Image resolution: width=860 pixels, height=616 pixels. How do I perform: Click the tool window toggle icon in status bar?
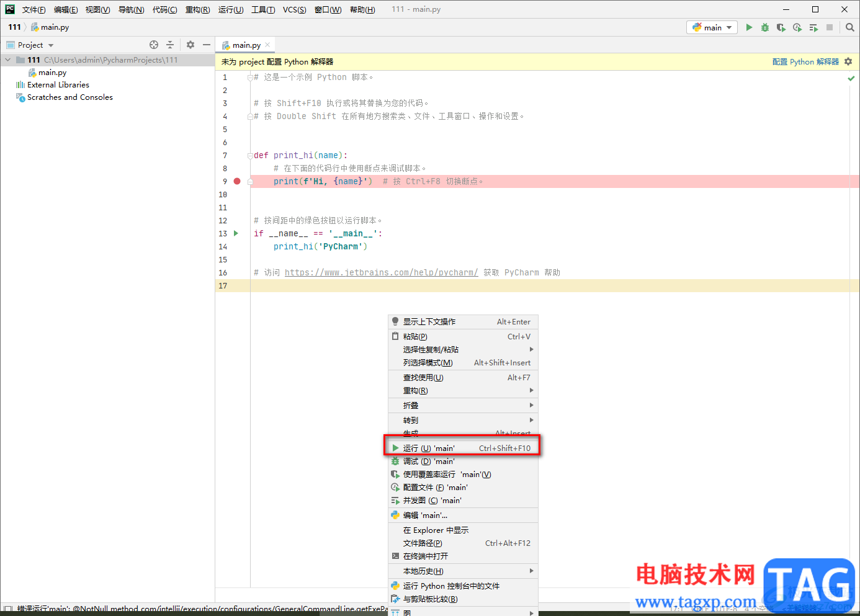click(x=7, y=609)
